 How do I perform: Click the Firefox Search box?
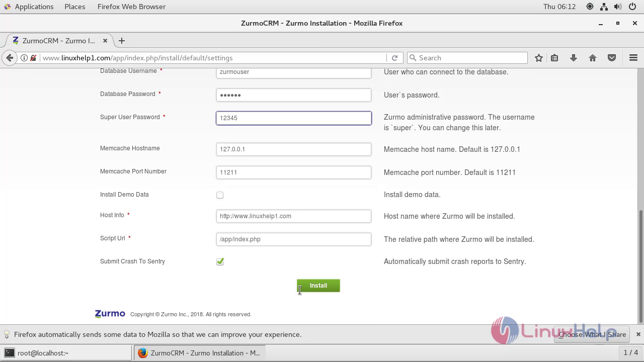[x=467, y=58]
